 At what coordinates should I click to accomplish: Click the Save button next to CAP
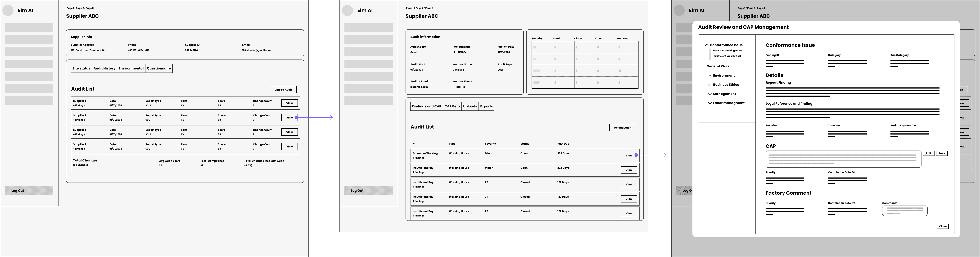[942, 153]
